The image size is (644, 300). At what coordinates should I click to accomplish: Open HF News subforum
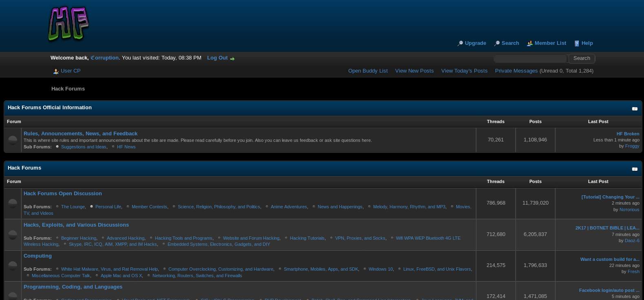tap(126, 147)
